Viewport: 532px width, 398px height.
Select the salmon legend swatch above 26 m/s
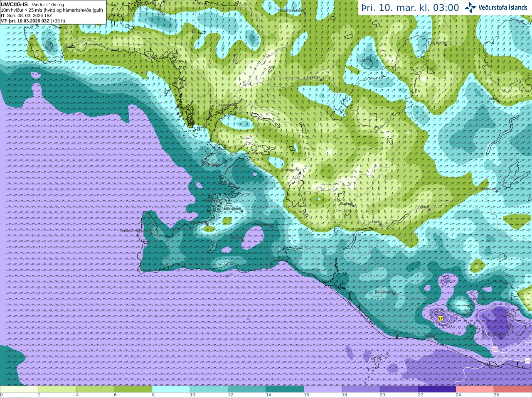513,389
